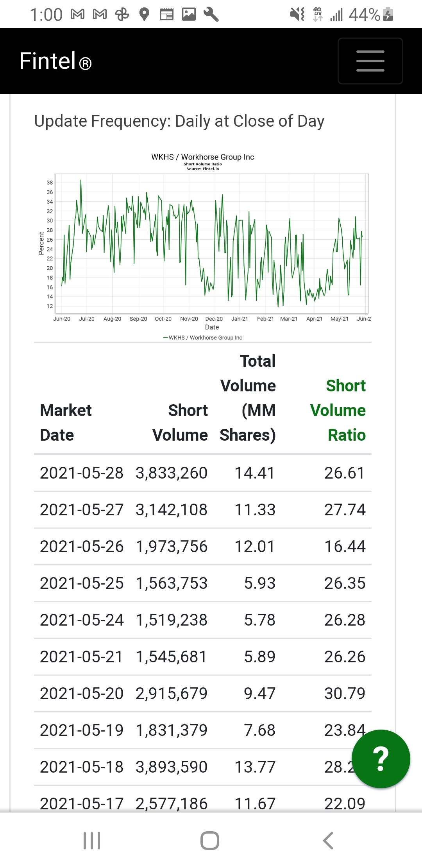Viewport: 422px width, 868px height.
Task: Open the hamburger navigation menu
Action: click(370, 61)
